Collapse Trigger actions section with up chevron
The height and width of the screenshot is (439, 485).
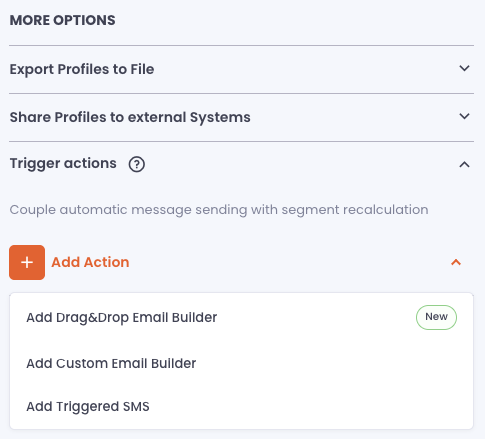pos(464,164)
